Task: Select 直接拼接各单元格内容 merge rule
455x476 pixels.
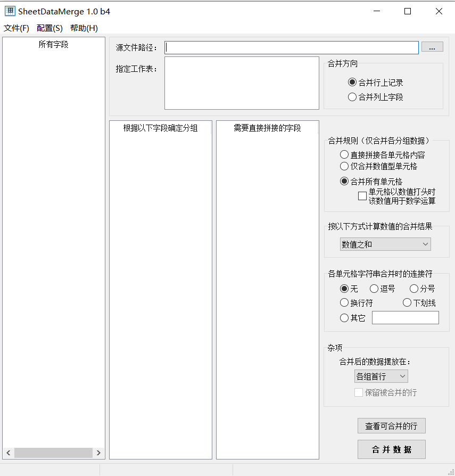Action: pyautogui.click(x=344, y=154)
